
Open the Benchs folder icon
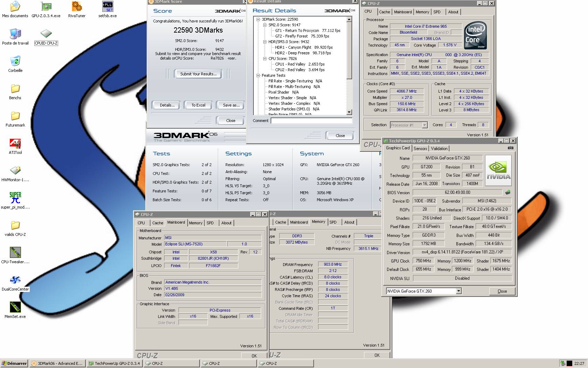point(15,91)
